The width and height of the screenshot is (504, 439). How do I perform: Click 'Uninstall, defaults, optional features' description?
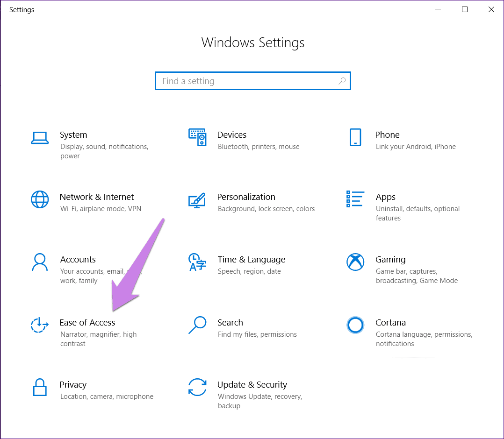pyautogui.click(x=418, y=213)
